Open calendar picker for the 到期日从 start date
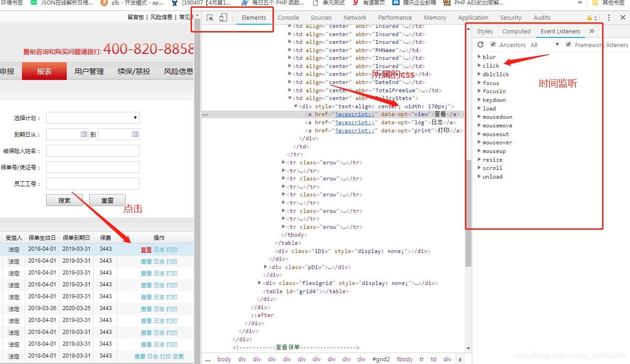This screenshot has height=364, width=630. click(x=84, y=134)
